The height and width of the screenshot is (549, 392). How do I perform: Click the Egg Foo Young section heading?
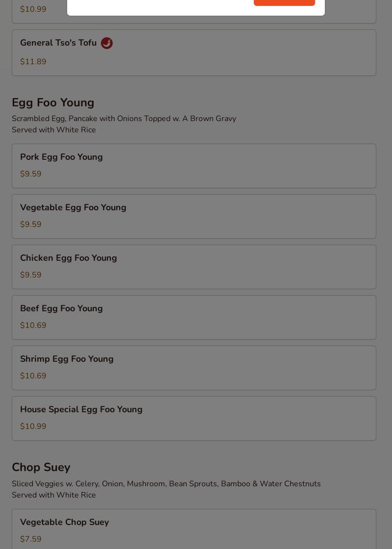pyautogui.click(x=53, y=102)
